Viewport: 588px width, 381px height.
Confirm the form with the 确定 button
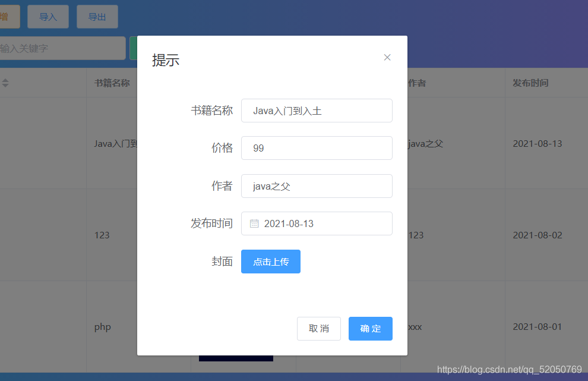click(370, 328)
